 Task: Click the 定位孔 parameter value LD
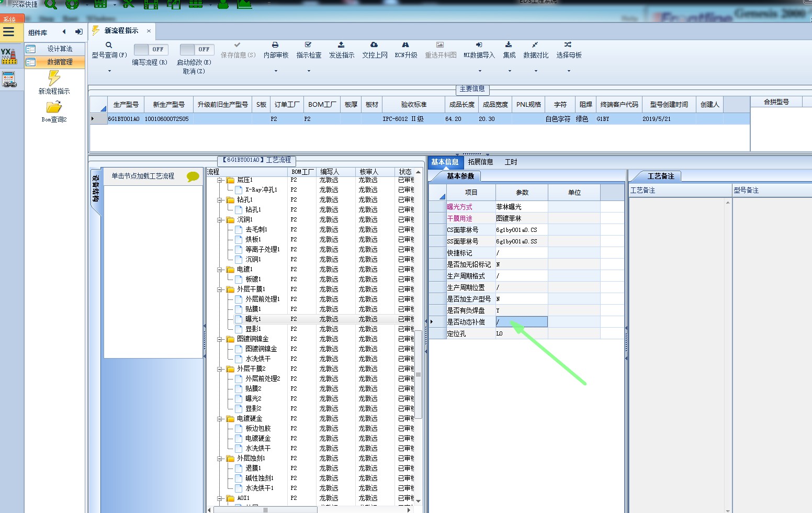click(521, 333)
